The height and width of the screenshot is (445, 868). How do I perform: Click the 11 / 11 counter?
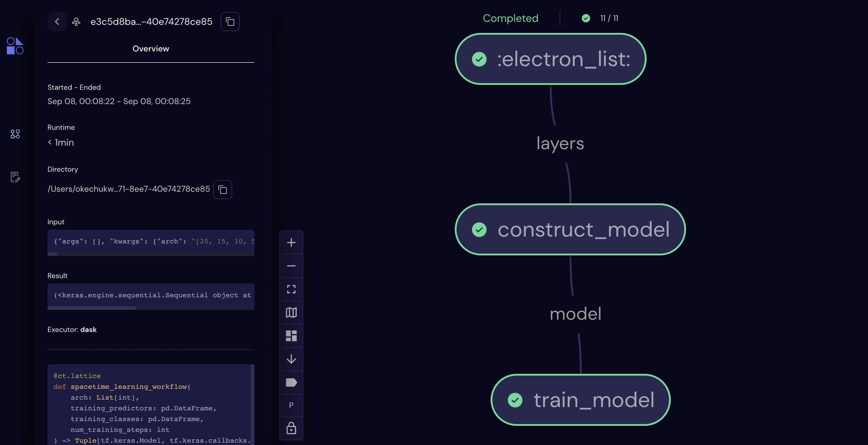click(x=609, y=18)
